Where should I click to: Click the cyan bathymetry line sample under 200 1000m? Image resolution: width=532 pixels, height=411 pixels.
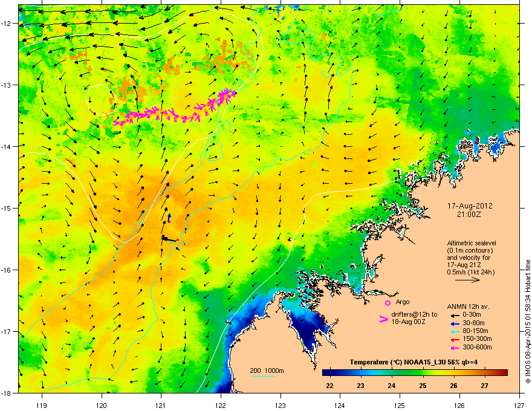coord(262,376)
